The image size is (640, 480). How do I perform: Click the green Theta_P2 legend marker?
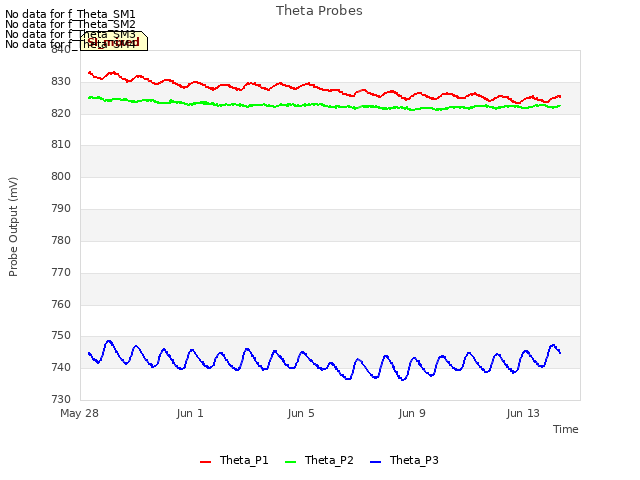coord(290,462)
